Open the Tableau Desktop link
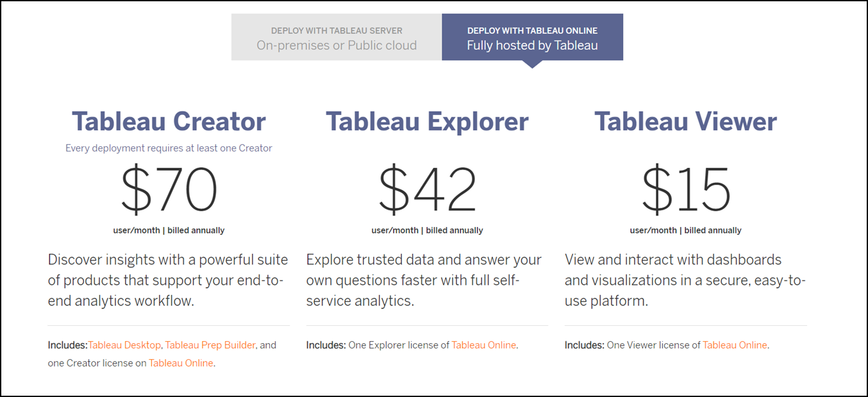The height and width of the screenshot is (397, 868). tap(124, 345)
